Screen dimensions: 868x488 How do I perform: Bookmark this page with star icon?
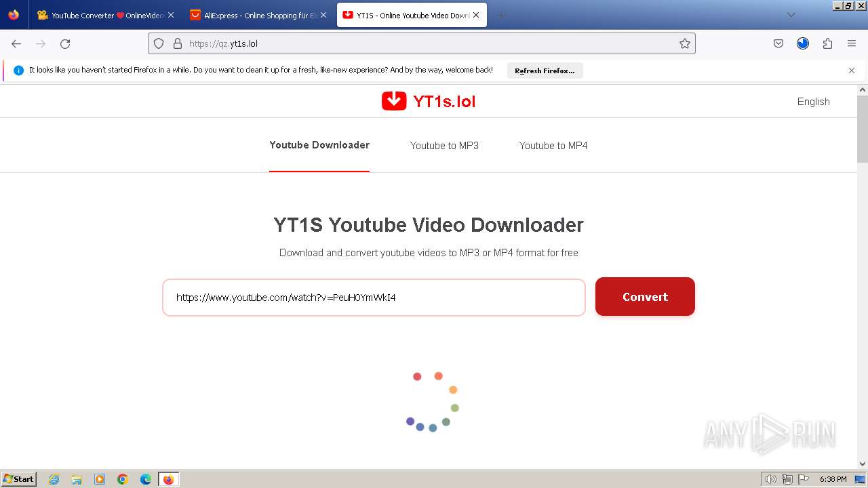click(685, 43)
